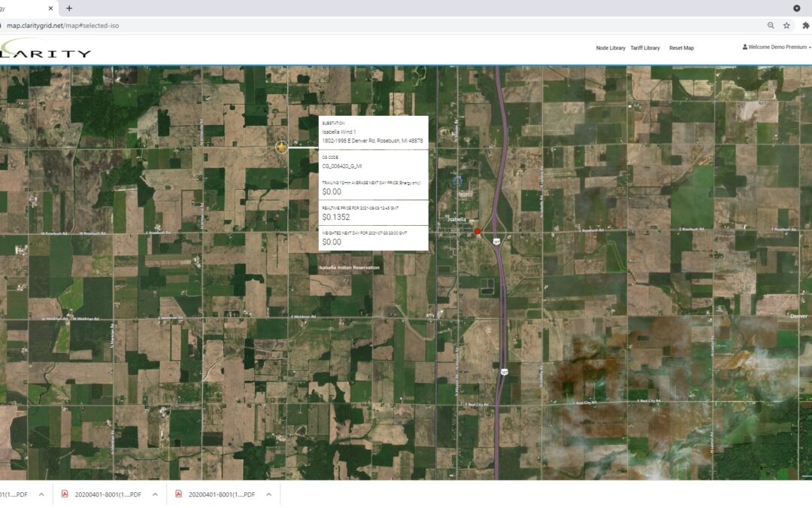Open the rightmost 20200401-8001 PDF download

point(221,494)
